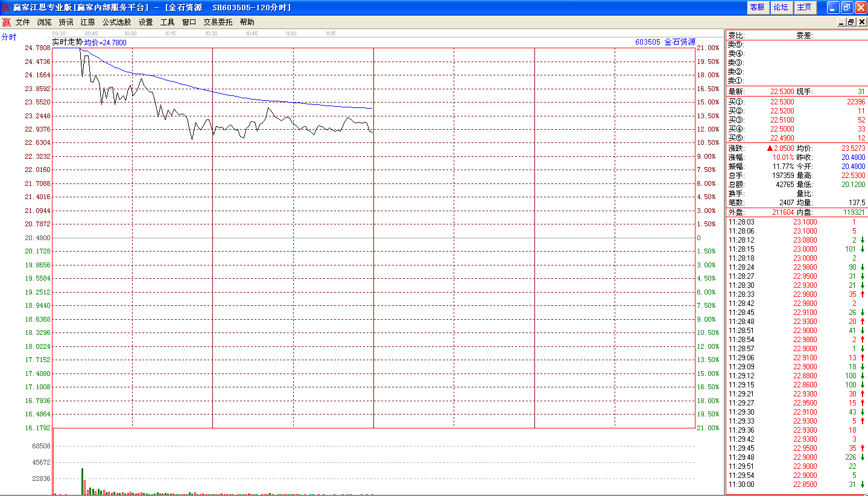Minimize the inner chart window
The width and height of the screenshot is (868, 496).
click(x=841, y=22)
